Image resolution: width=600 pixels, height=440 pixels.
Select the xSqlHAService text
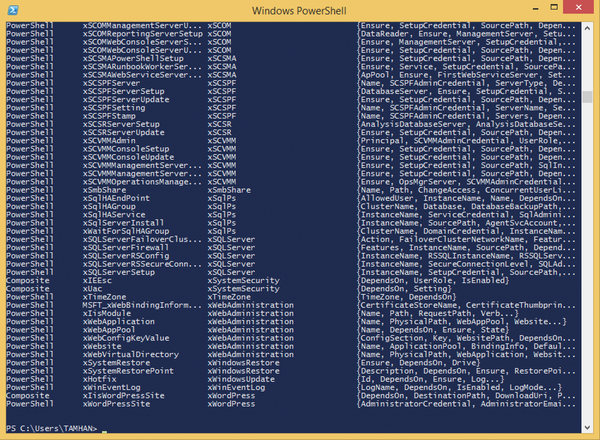pyautogui.click(x=114, y=215)
